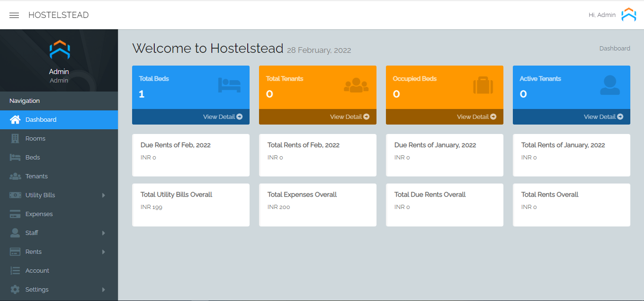Go to Account in the sidebar
This screenshot has width=644, height=301.
[x=37, y=270]
